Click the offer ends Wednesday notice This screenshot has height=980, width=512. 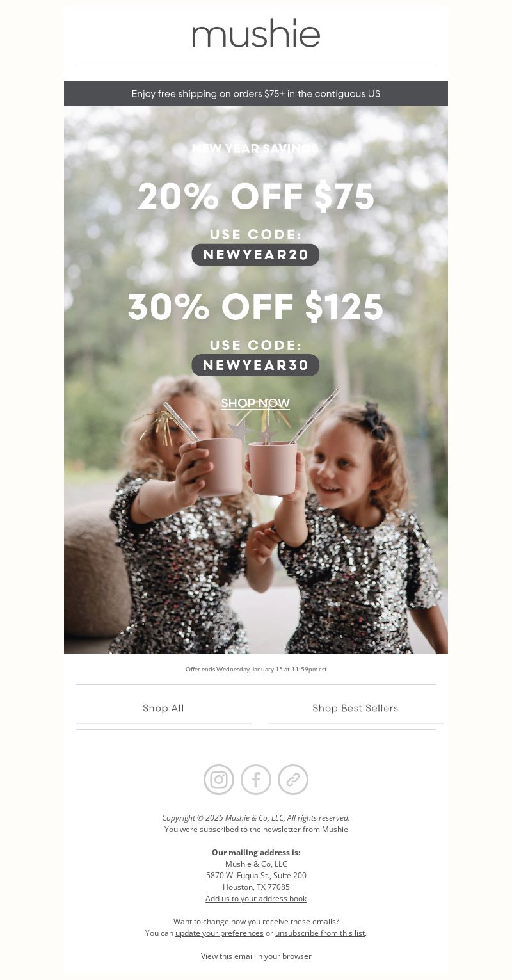click(256, 669)
